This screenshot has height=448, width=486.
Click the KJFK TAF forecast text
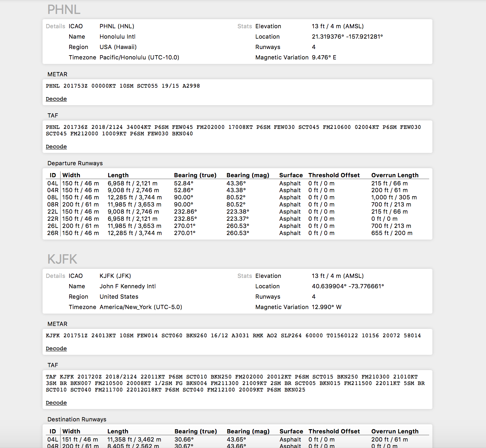[x=235, y=383]
